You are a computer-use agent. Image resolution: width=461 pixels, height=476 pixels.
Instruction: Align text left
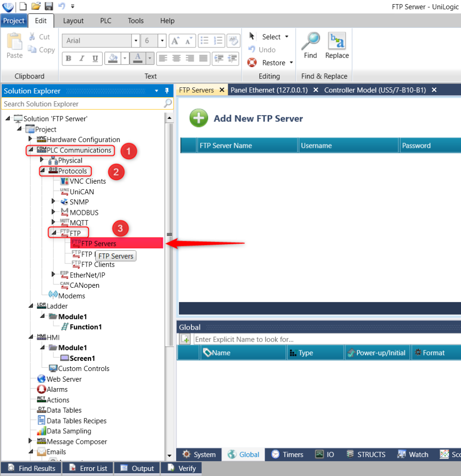point(163,58)
